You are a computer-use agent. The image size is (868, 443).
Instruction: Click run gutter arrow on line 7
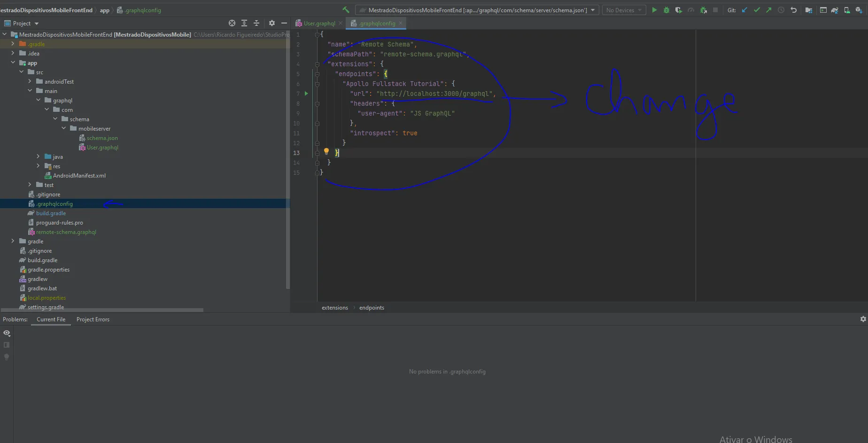click(x=306, y=93)
